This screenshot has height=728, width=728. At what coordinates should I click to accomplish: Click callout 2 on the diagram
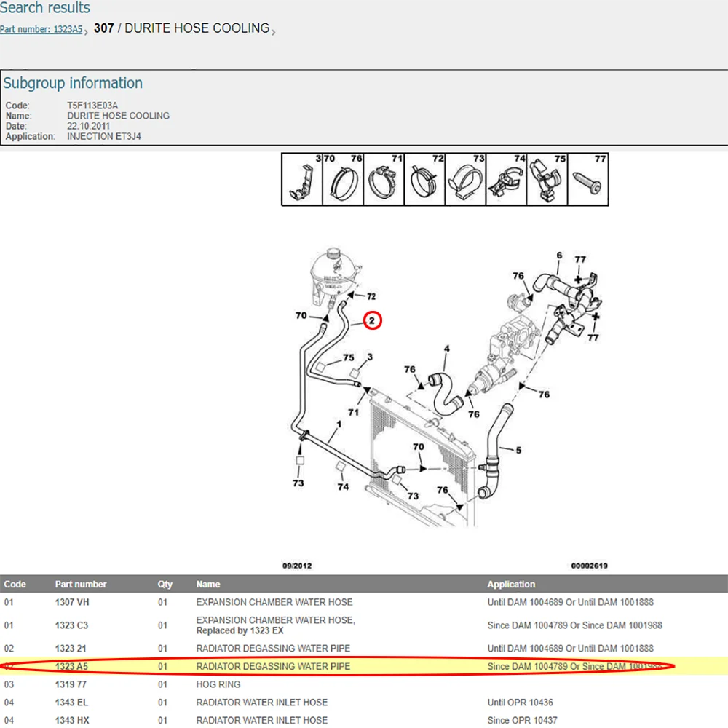coord(372,320)
